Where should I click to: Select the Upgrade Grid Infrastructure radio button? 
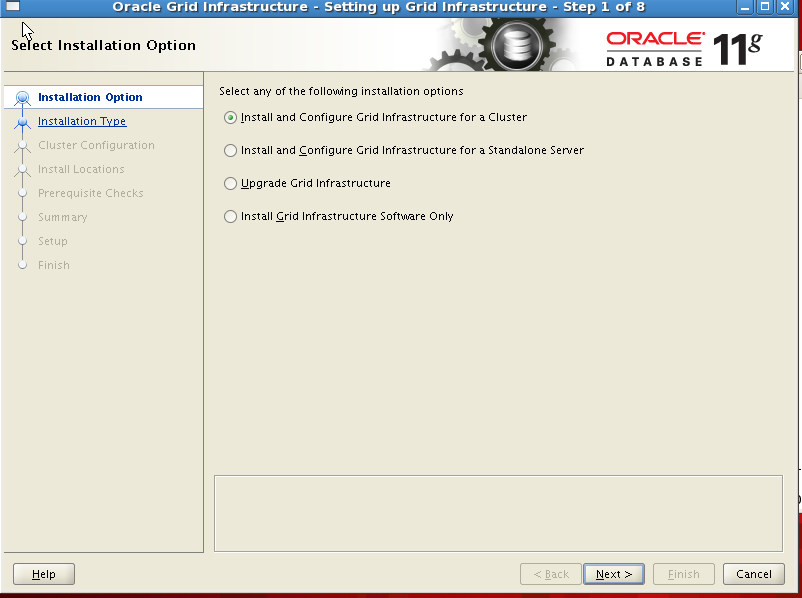(230, 183)
